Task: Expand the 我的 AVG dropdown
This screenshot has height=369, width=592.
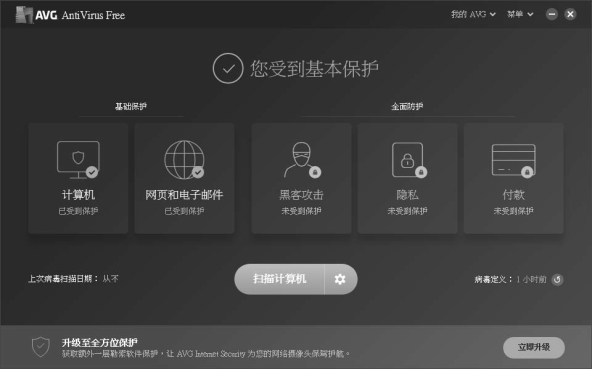Action: pos(473,14)
